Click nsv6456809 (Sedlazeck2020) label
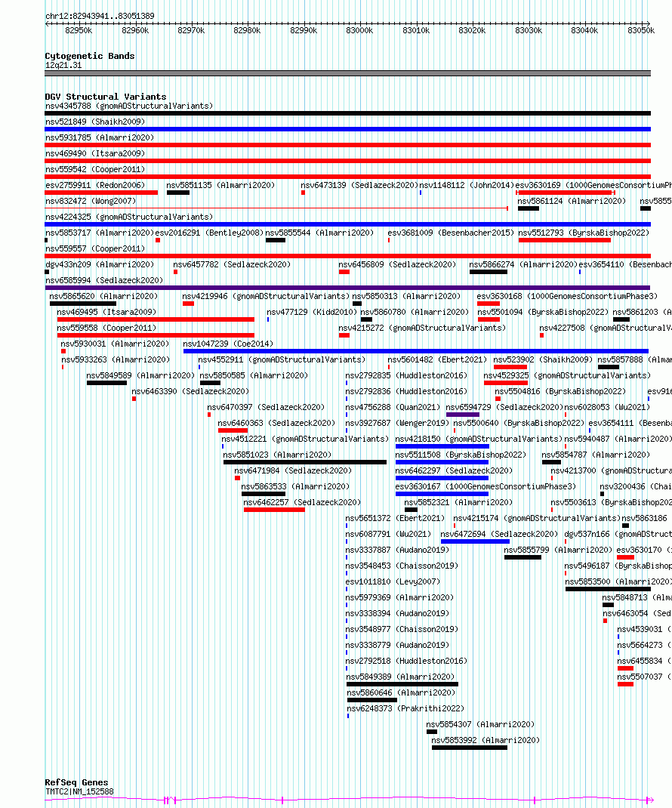672x808 pixels. [397, 264]
